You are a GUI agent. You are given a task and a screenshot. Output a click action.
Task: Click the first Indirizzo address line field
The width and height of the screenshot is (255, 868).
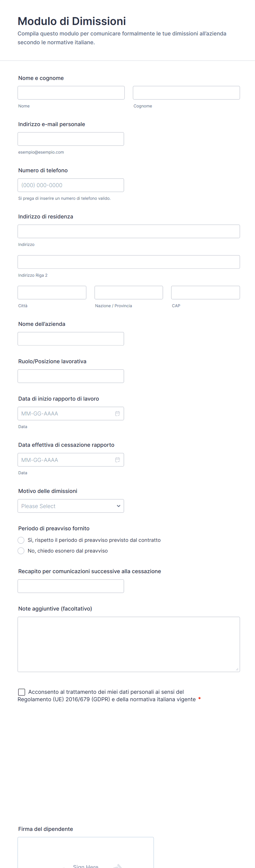(x=129, y=231)
